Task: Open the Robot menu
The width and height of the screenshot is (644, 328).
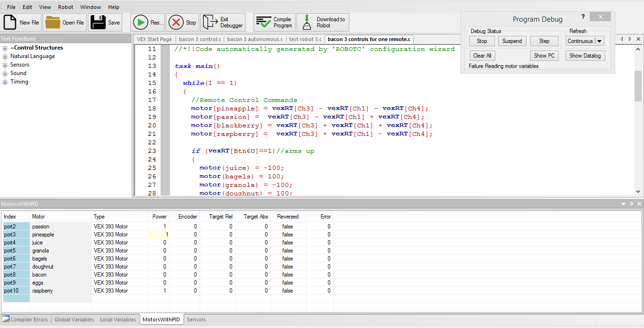Action: tap(66, 7)
